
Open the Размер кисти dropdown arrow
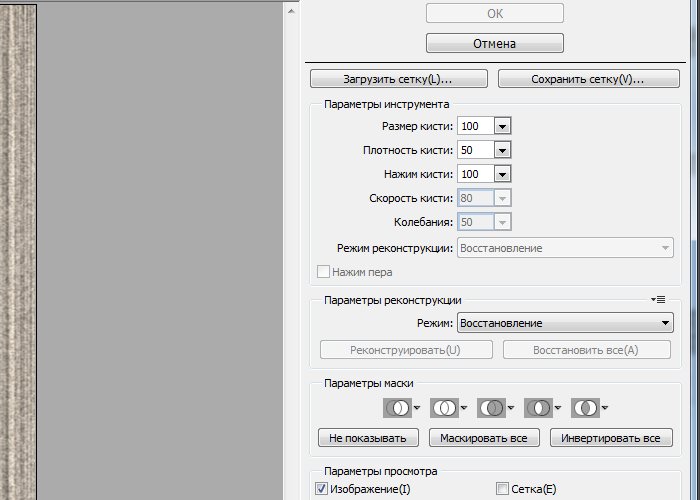coord(503,126)
